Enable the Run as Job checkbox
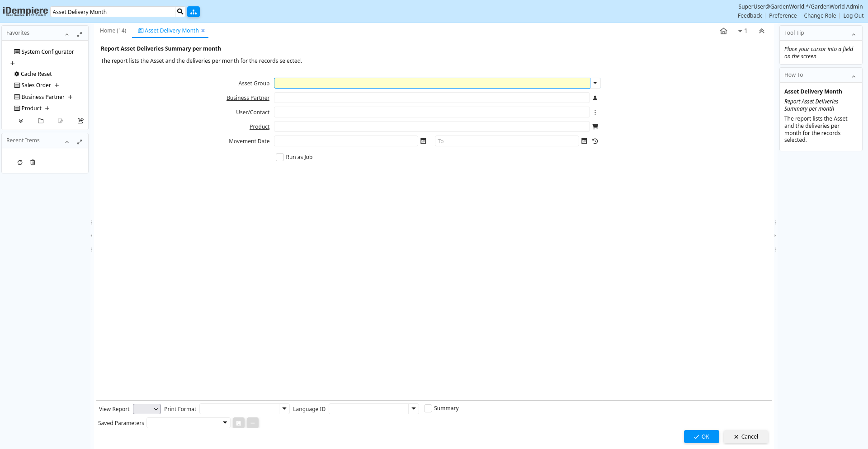Screen dimensions: 868x449 [x=280, y=157]
